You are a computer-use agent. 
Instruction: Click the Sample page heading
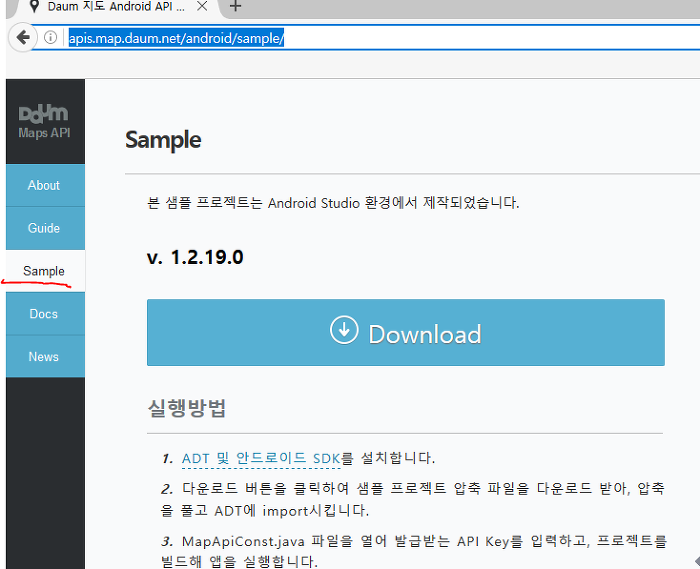coord(163,140)
